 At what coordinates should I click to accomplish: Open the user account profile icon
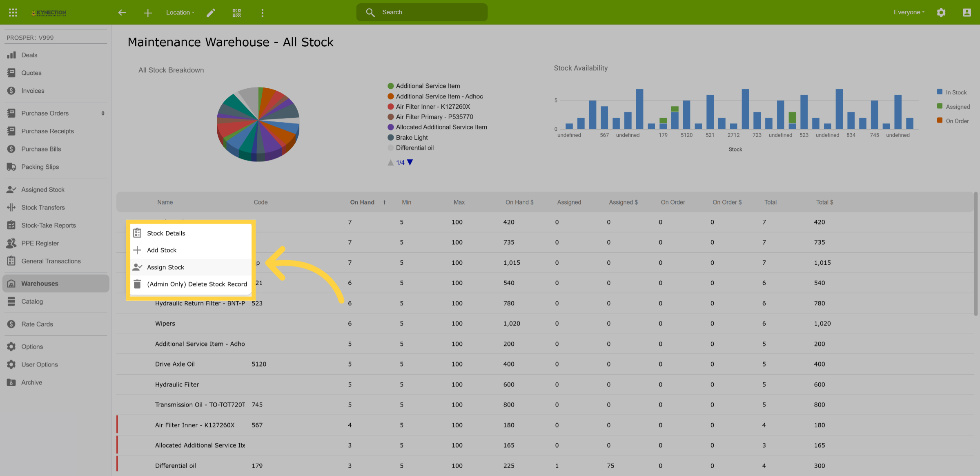click(x=967, y=12)
